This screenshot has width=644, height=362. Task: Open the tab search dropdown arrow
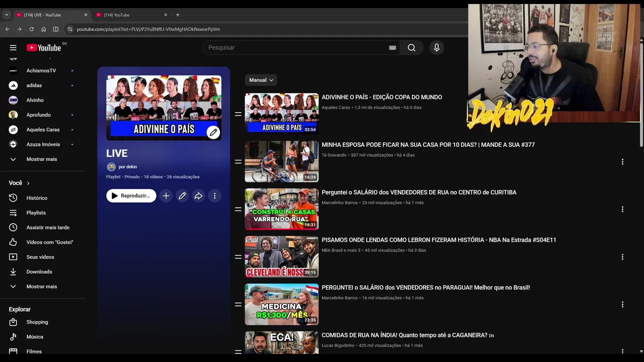[x=7, y=15]
